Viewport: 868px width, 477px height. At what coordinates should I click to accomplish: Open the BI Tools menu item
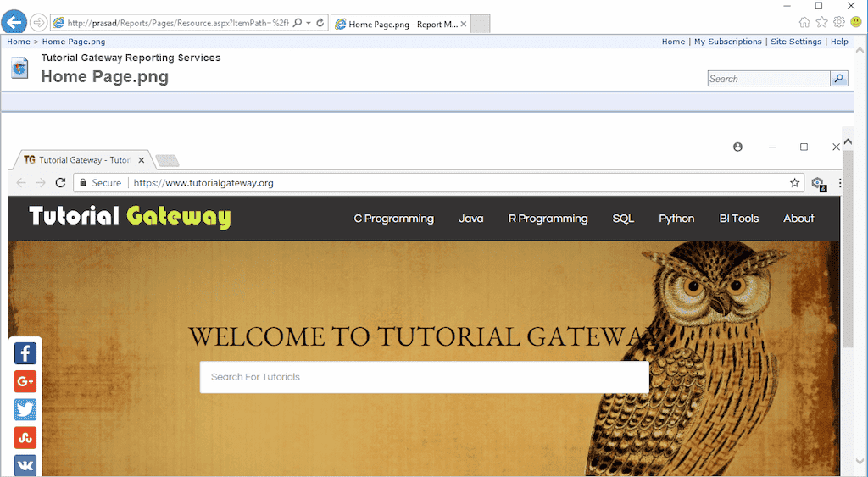[738, 219]
